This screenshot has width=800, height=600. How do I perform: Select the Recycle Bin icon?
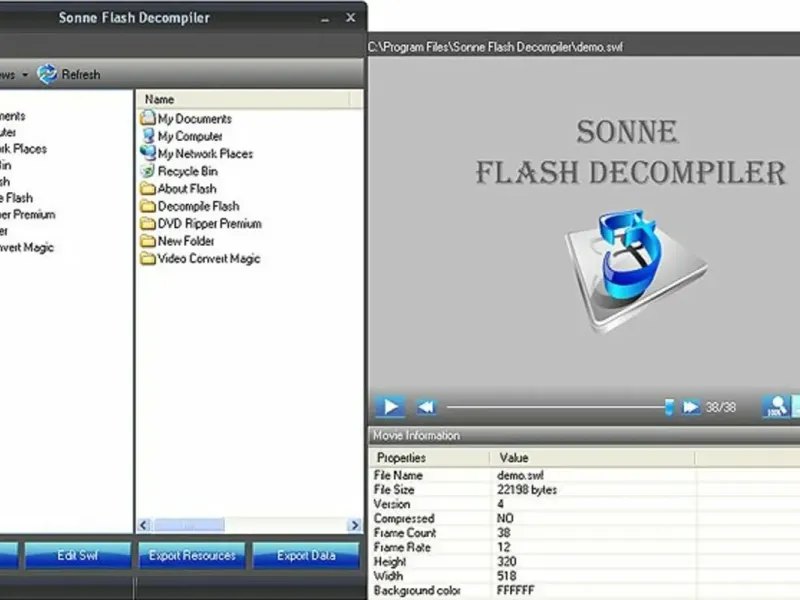(x=147, y=171)
